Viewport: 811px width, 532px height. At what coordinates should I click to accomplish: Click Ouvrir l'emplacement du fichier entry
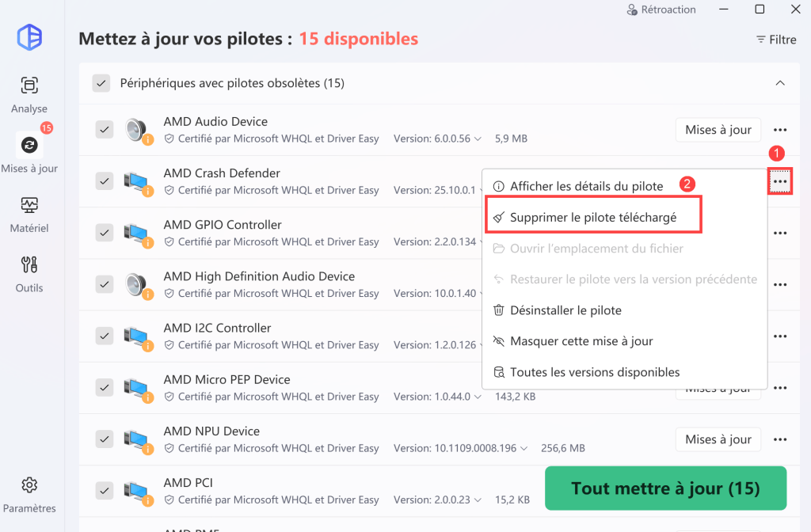pos(624,249)
